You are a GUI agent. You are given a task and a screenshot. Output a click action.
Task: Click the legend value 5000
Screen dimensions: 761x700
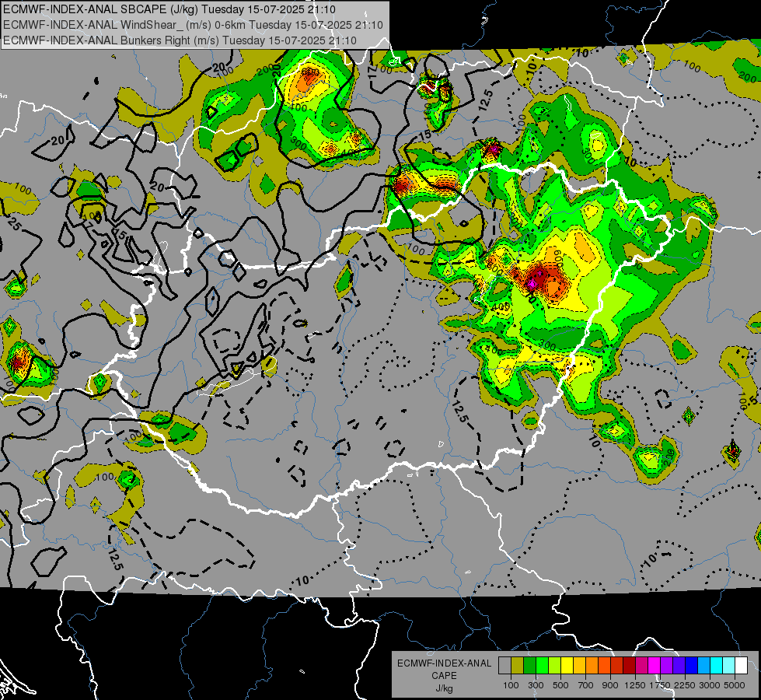[735, 685]
